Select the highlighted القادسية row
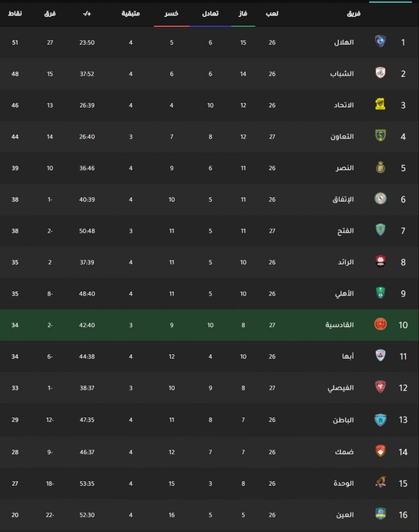The height and width of the screenshot is (532, 419). [x=209, y=325]
